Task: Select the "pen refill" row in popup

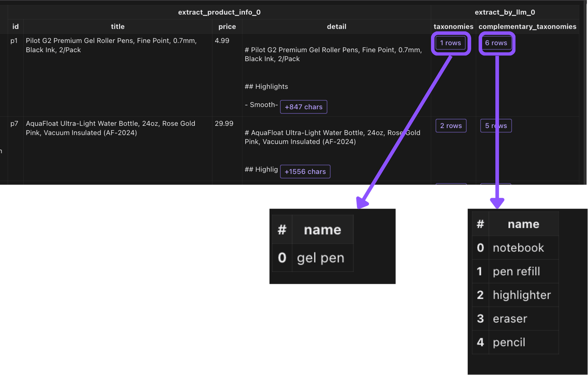Action: point(516,271)
